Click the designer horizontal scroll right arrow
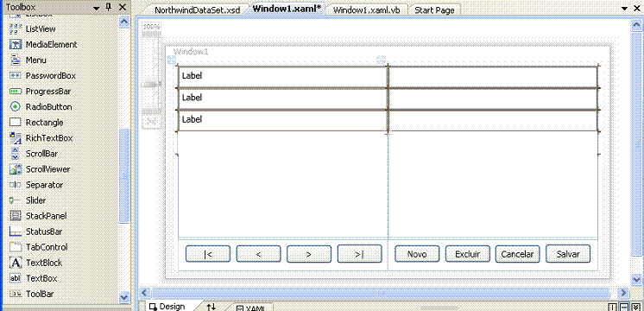644x311 pixels. coord(623,293)
